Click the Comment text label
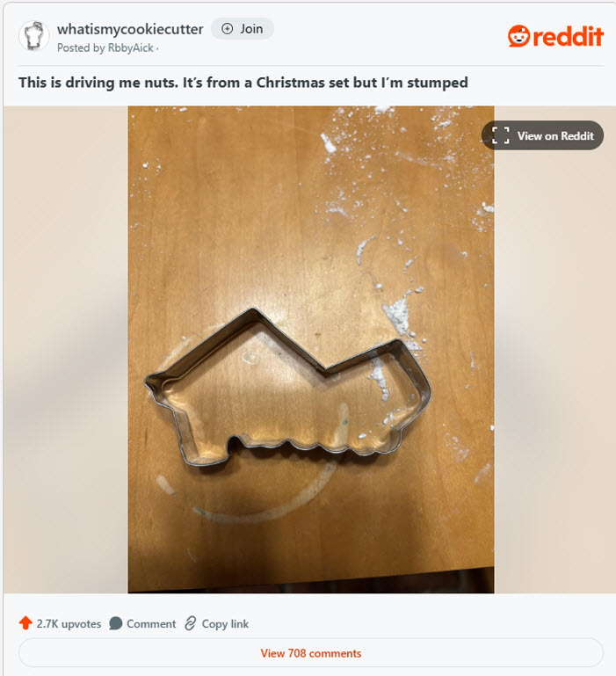This screenshot has width=616, height=676. [x=151, y=624]
